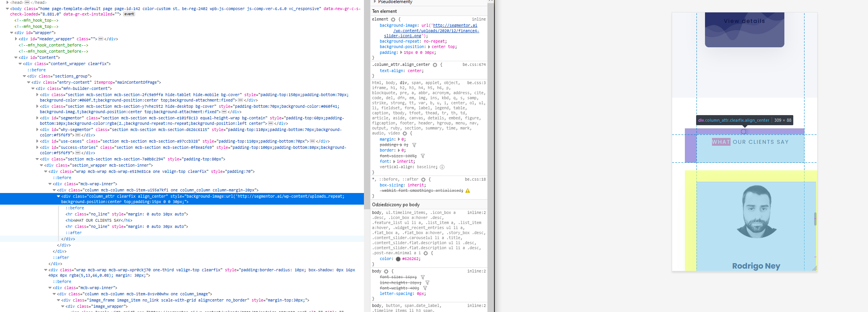Click selector highlighter icon beside 'element' rule
The height and width of the screenshot is (312, 868).
393,19
